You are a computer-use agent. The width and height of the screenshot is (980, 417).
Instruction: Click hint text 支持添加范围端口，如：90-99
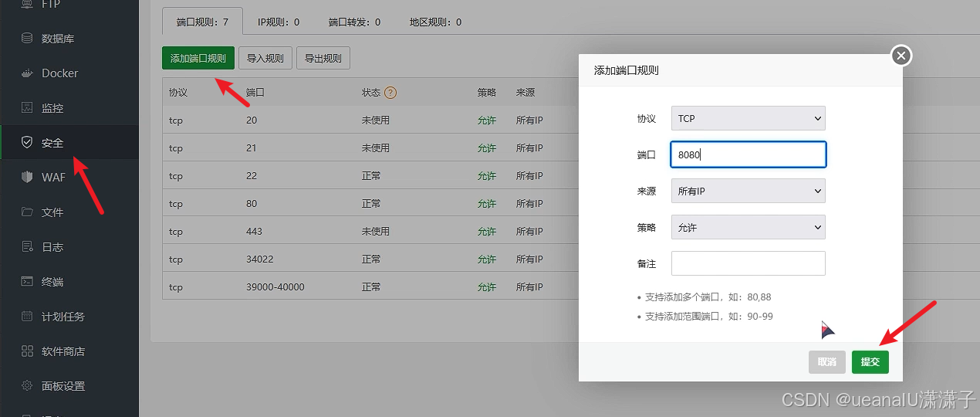(x=708, y=317)
